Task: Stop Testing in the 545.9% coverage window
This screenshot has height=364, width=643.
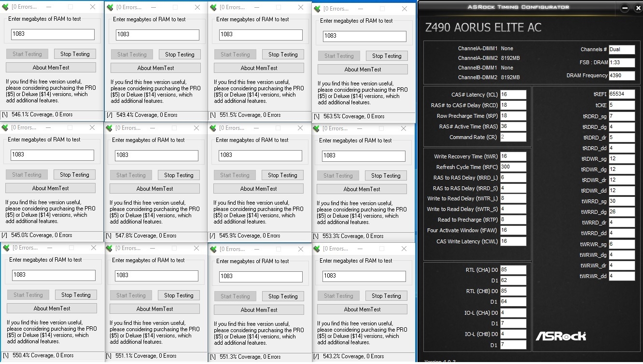Action: pos(282,175)
